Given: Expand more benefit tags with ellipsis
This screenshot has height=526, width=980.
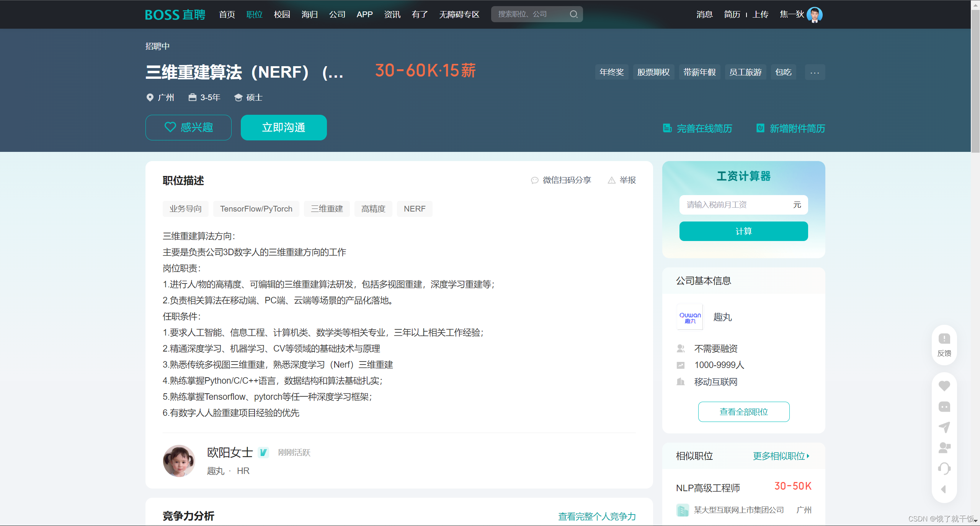Looking at the screenshot, I should (815, 72).
